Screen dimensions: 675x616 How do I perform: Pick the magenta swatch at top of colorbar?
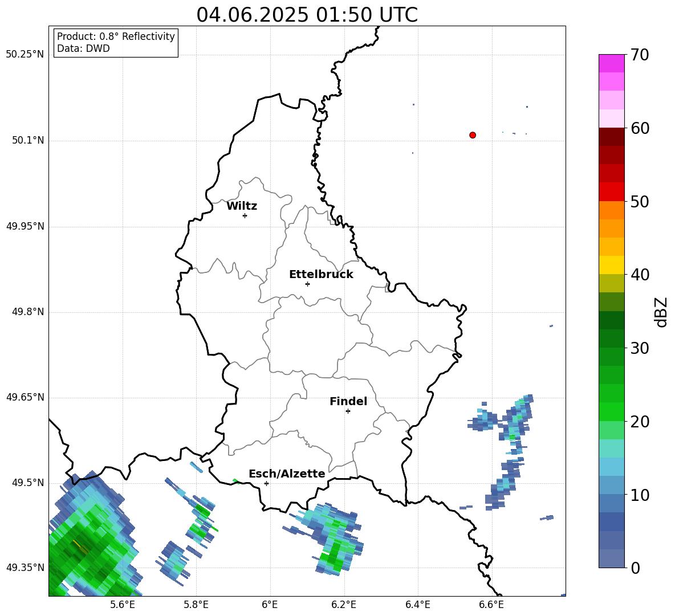[x=611, y=63]
